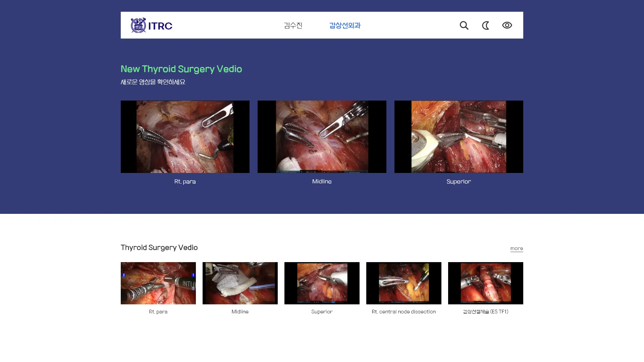The height and width of the screenshot is (362, 644).
Task: Open the small Superior video thumbnail
Action: click(x=322, y=283)
